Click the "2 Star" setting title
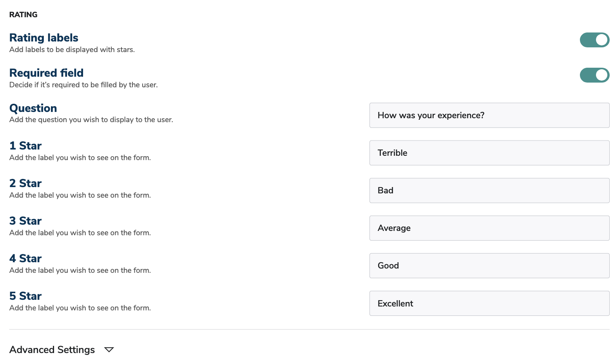The image size is (614, 364). click(25, 184)
